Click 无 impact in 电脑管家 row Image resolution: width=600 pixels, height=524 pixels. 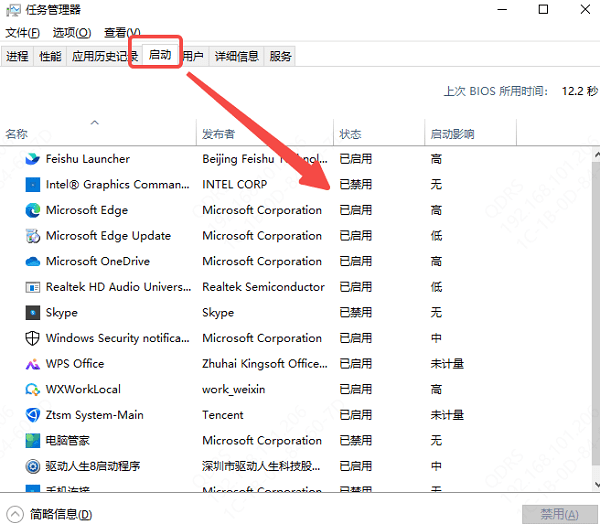pyautogui.click(x=436, y=441)
